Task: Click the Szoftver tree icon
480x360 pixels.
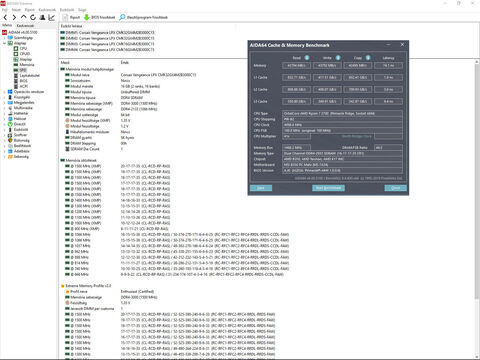Action: click(10, 135)
